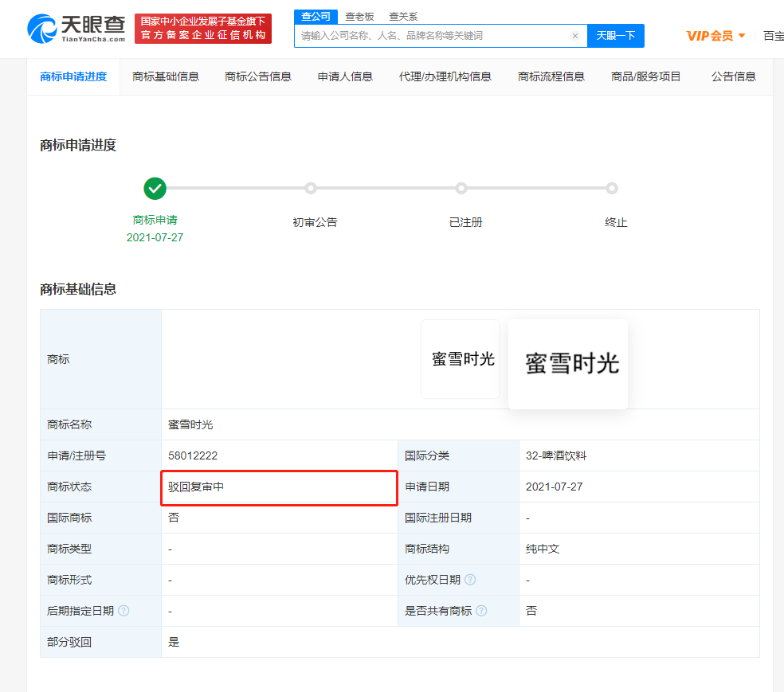Click the green checkmark progress step icon
This screenshot has height=692, width=784.
[x=155, y=189]
